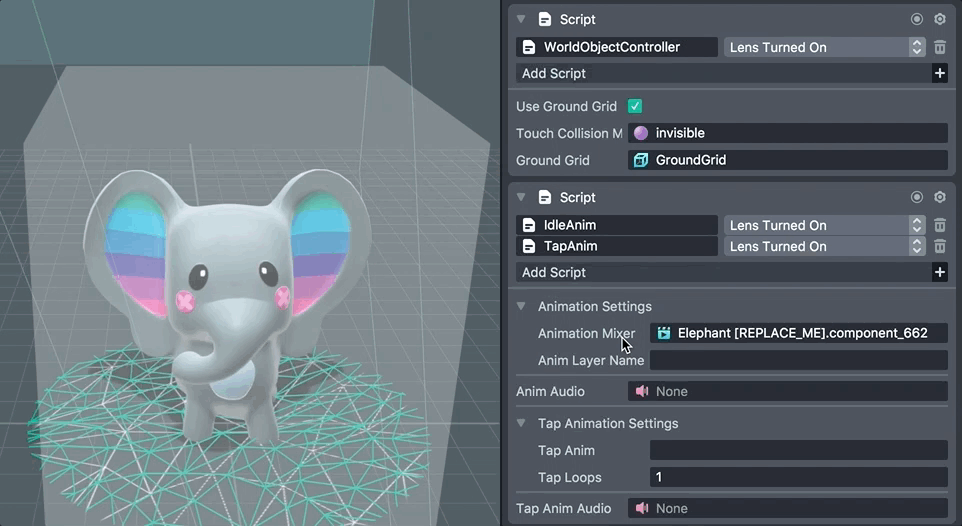
Task: Open gear settings of first Script component
Action: (940, 19)
